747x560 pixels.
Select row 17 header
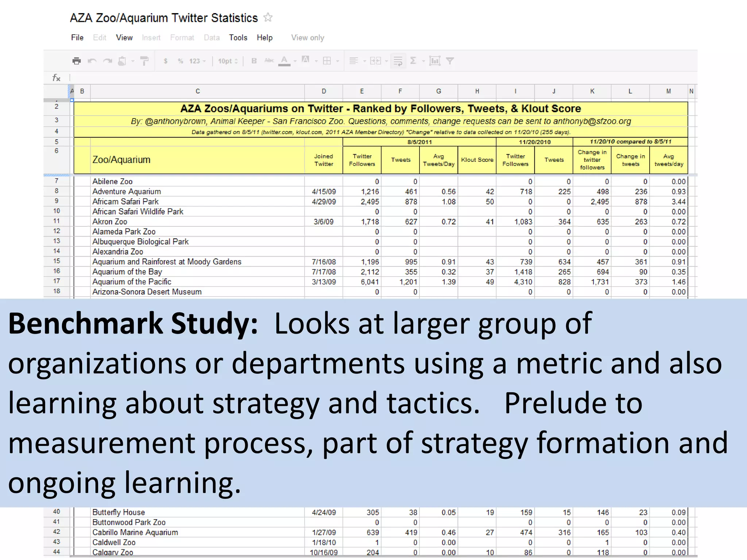[x=57, y=281]
